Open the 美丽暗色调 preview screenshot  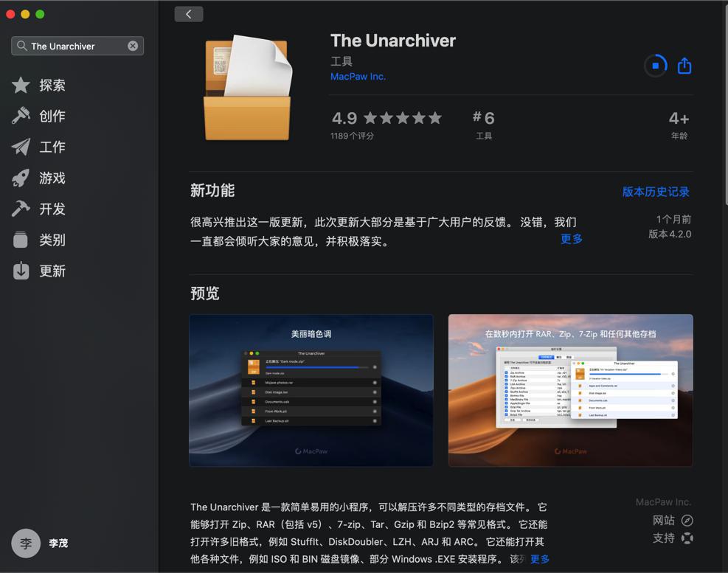[311, 390]
